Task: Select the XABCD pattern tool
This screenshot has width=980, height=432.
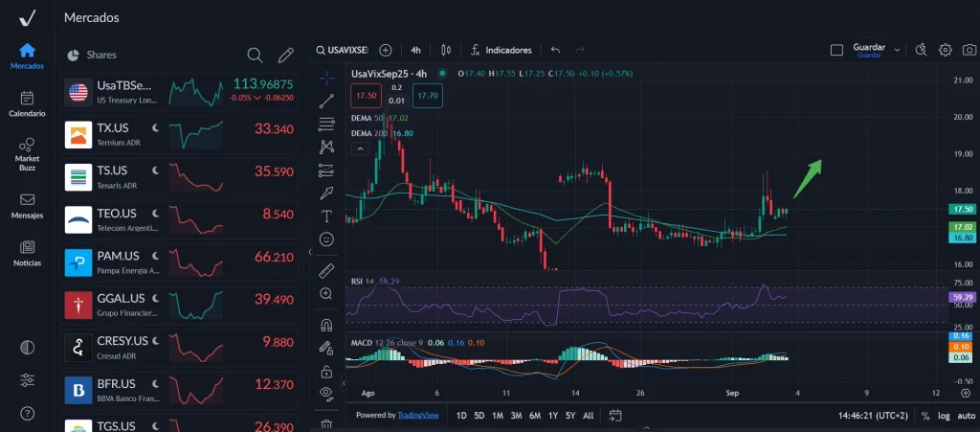Action: click(326, 147)
